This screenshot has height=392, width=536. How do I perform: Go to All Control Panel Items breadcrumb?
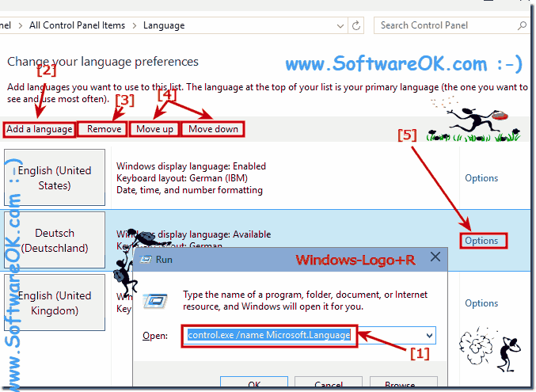pyautogui.click(x=77, y=25)
